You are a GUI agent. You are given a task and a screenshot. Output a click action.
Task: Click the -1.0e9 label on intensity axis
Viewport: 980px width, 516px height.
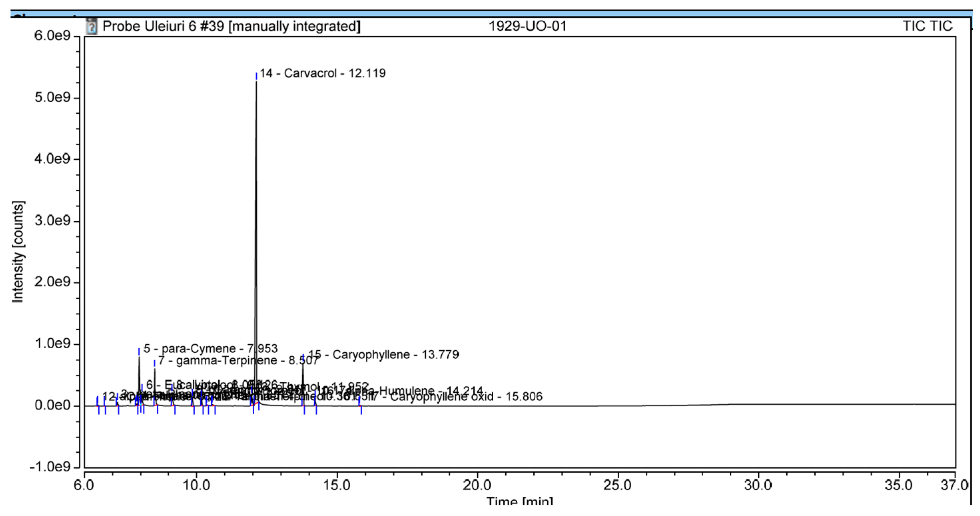pos(50,466)
